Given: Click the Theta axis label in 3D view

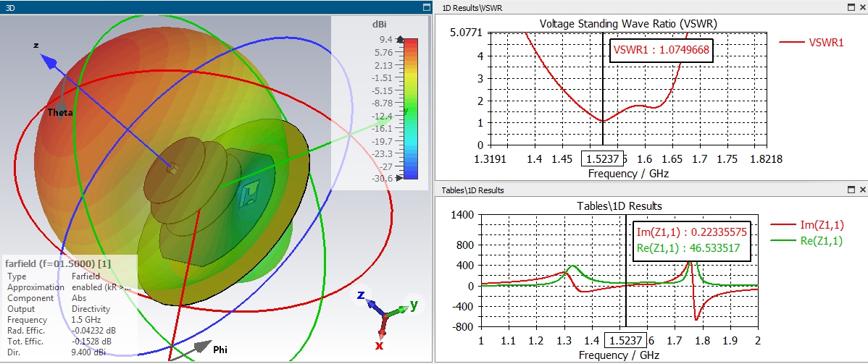Looking at the screenshot, I should point(60,112).
